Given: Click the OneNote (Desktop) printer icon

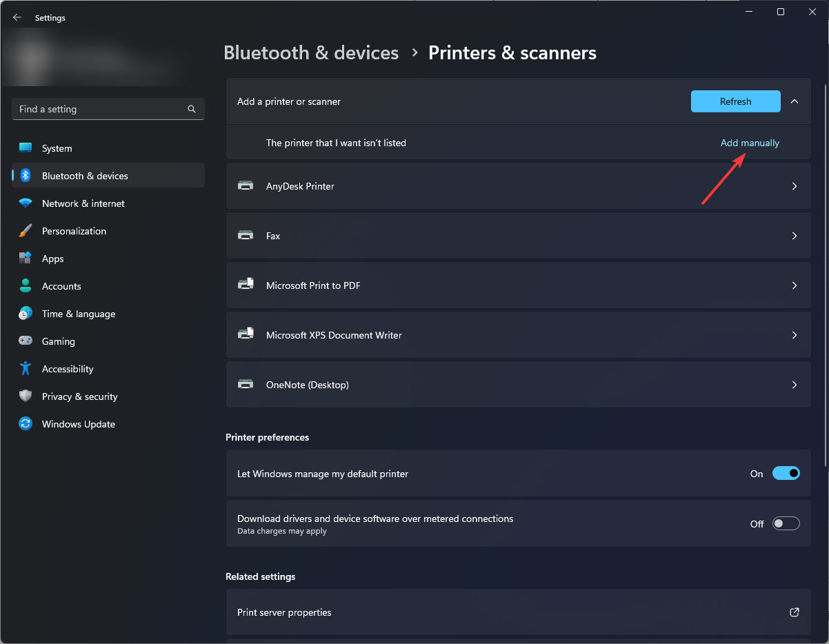Looking at the screenshot, I should click(x=246, y=385).
